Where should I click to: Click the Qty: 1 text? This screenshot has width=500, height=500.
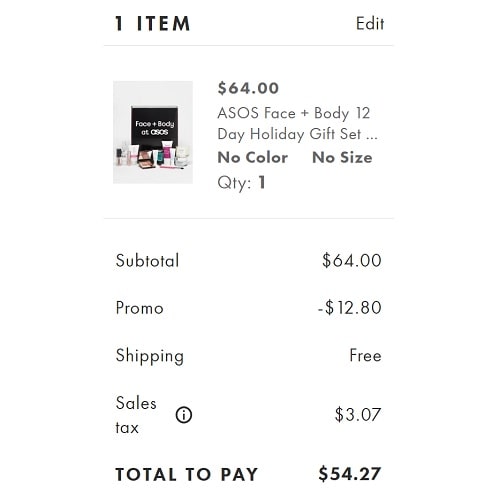tap(242, 183)
